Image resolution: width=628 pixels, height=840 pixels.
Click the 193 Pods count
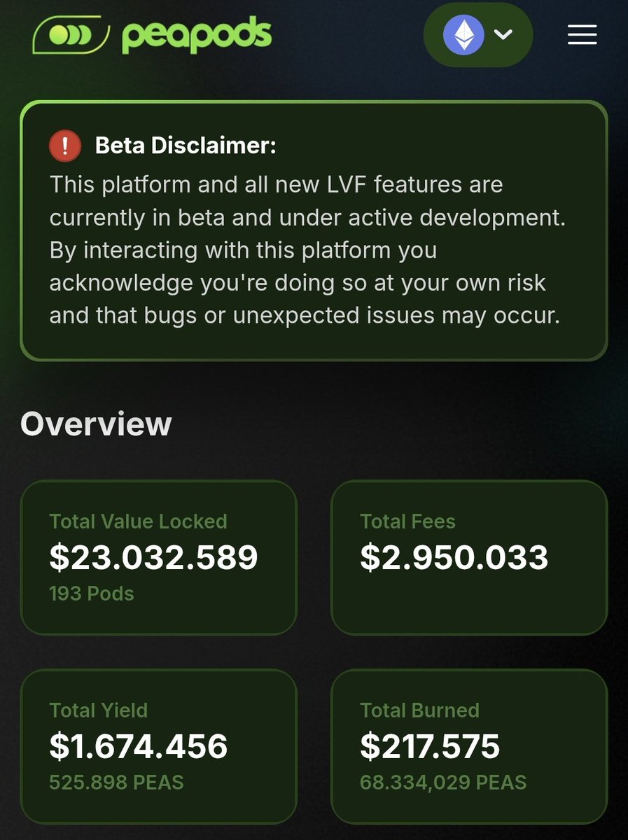[x=92, y=594]
